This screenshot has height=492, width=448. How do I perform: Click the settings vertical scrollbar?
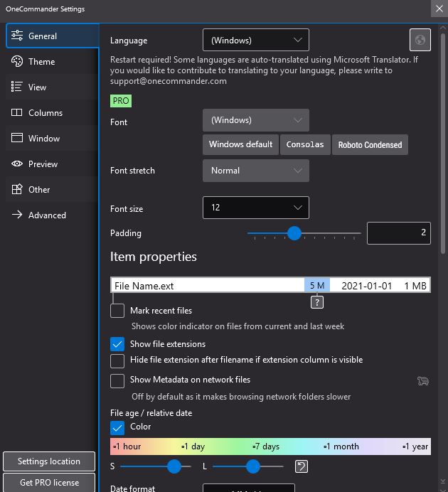(x=442, y=143)
